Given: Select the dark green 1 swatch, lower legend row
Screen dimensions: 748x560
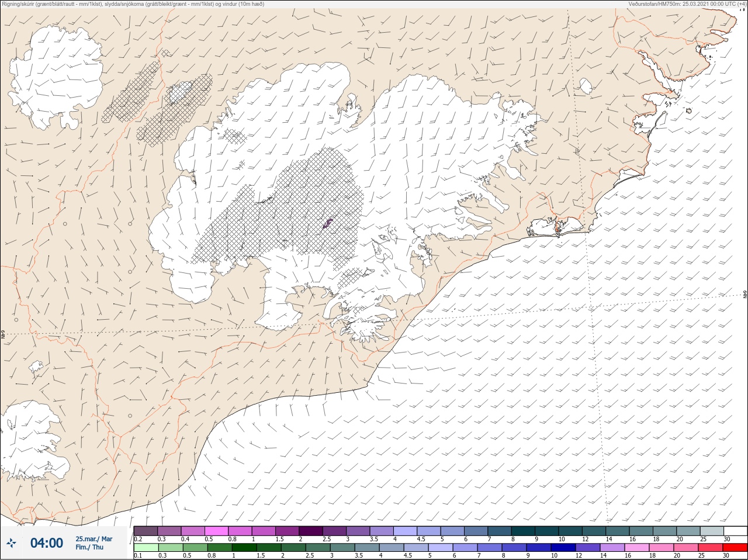Looking at the screenshot, I should pyautogui.click(x=244, y=548).
